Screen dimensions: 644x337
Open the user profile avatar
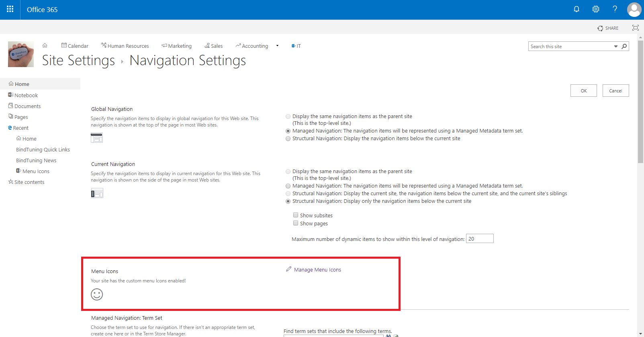tap(634, 10)
